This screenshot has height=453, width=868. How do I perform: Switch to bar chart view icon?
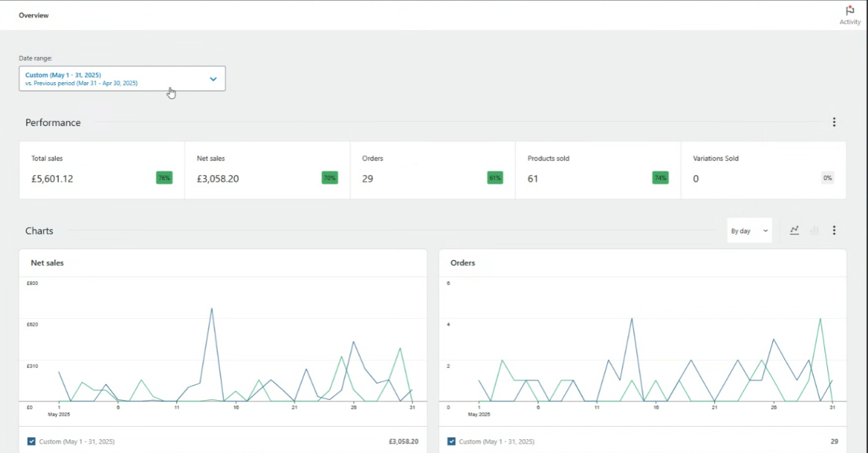(x=815, y=230)
